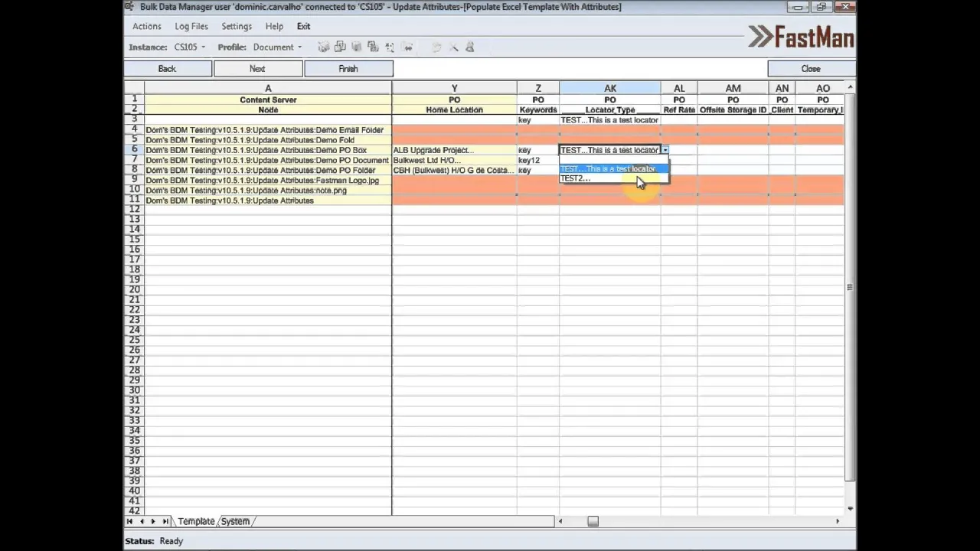Choose the 'TEST2...' list option
Viewport: 980px width, 551px height.
coord(614,178)
